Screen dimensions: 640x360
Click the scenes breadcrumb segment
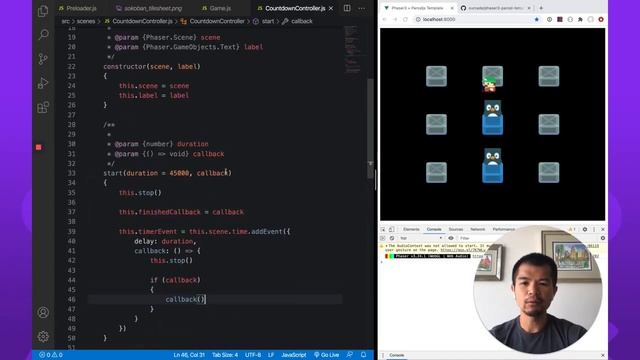point(86,21)
